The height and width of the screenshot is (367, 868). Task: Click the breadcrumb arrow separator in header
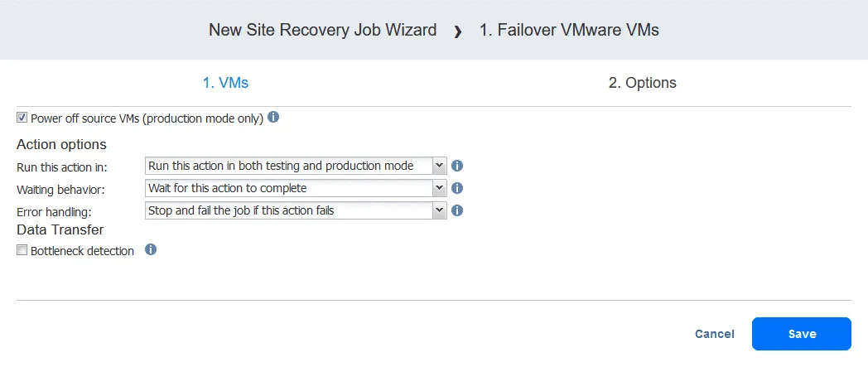pyautogui.click(x=458, y=31)
